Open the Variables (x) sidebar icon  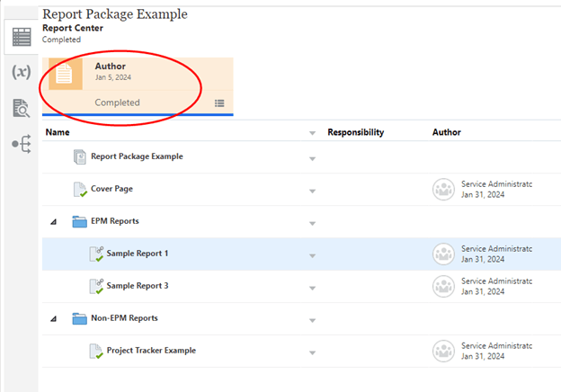point(20,73)
